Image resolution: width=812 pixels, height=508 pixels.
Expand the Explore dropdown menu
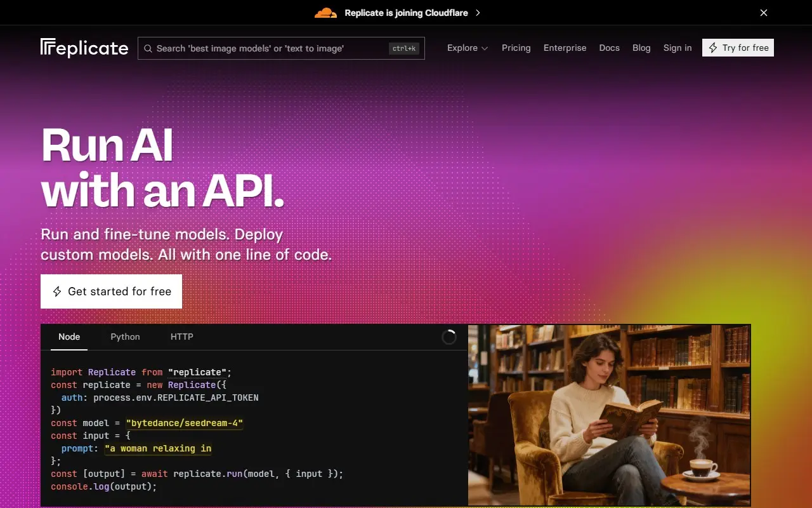pyautogui.click(x=467, y=48)
